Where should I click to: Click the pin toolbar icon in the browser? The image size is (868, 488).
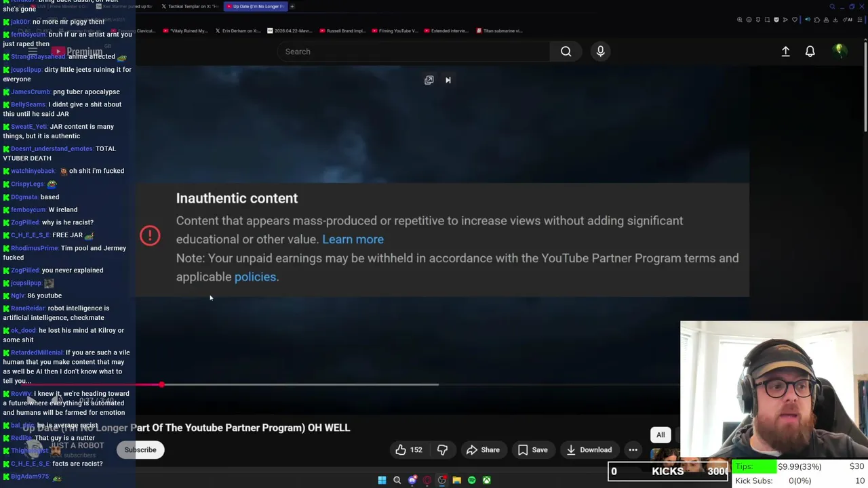point(758,20)
